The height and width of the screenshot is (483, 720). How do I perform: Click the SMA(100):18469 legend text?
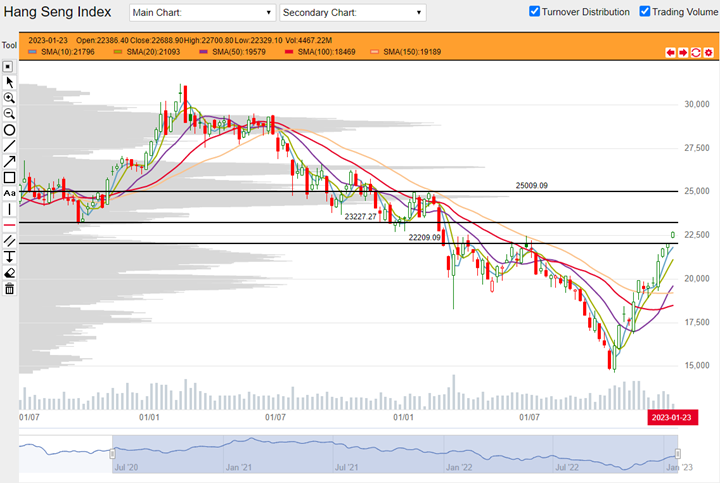(326, 52)
